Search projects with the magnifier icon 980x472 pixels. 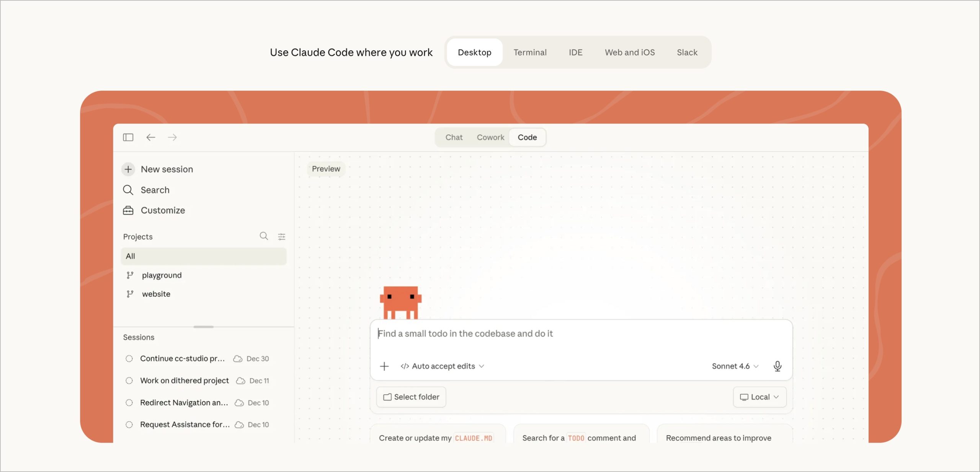click(x=264, y=236)
